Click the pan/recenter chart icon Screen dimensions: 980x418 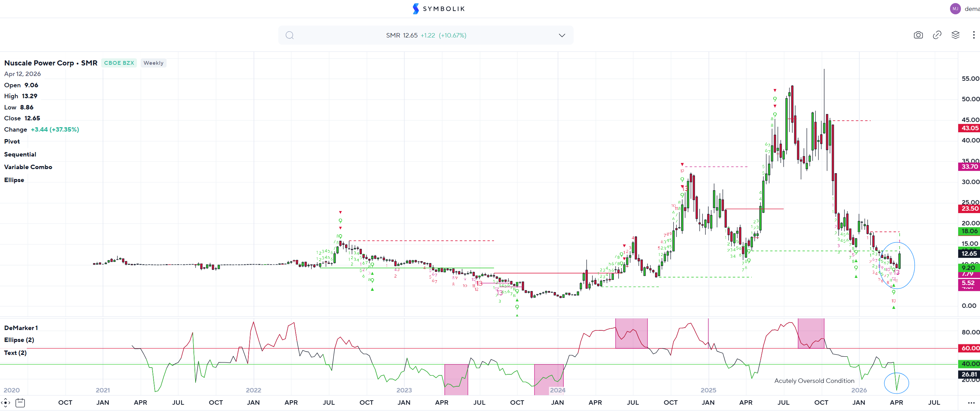(6, 402)
